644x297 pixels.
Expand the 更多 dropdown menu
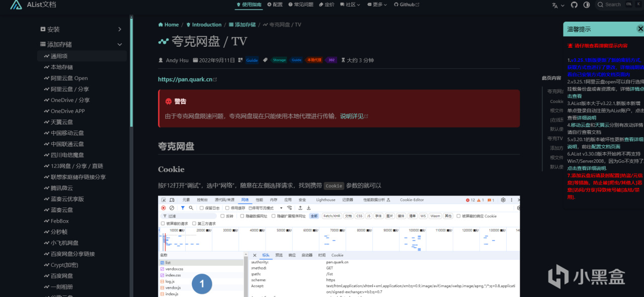(377, 5)
